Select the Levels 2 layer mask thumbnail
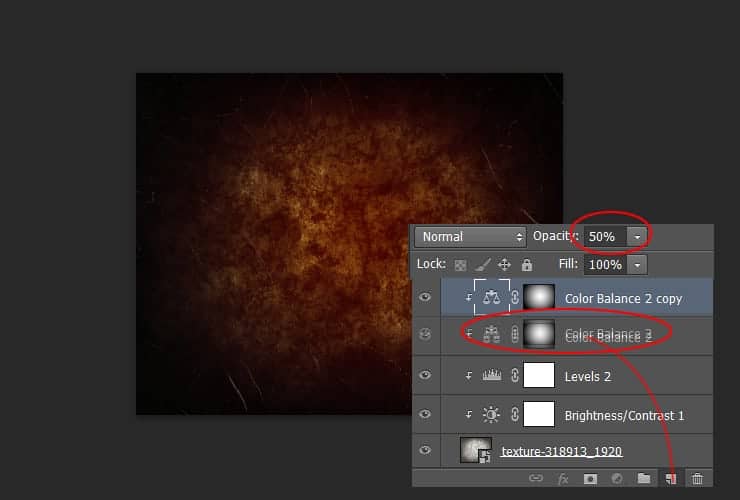This screenshot has width=740, height=500. click(539, 375)
